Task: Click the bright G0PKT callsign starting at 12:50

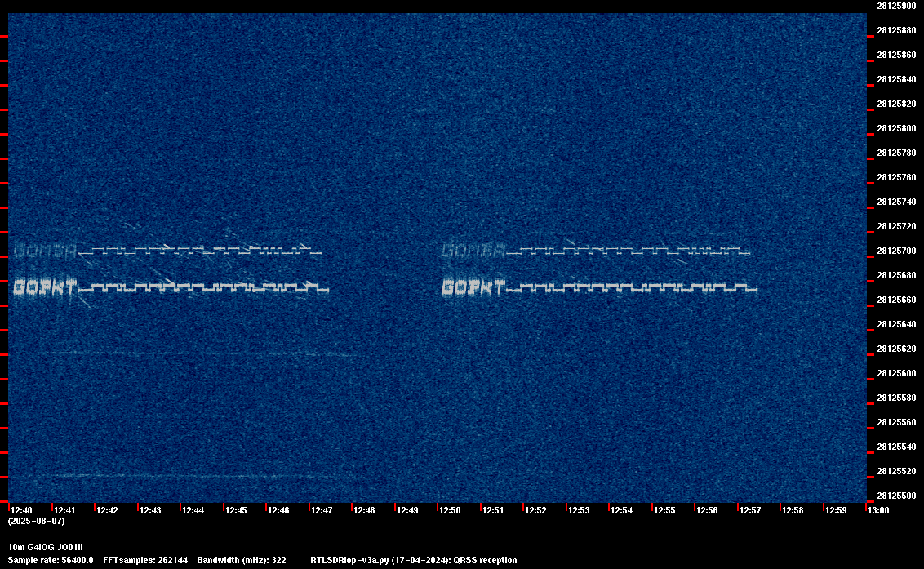Action: [x=473, y=287]
